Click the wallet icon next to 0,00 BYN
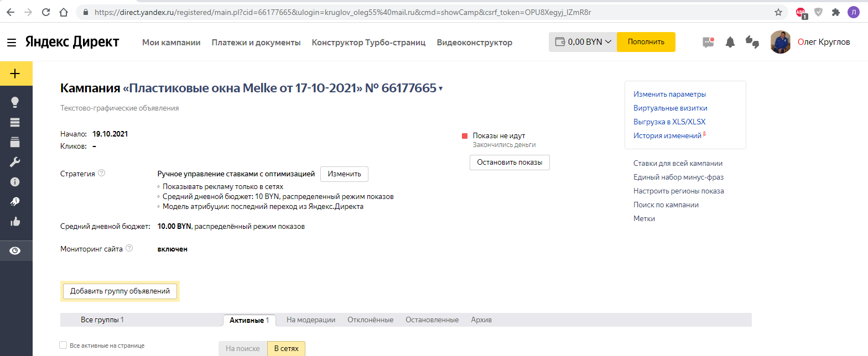The height and width of the screenshot is (356, 868). [x=560, y=42]
